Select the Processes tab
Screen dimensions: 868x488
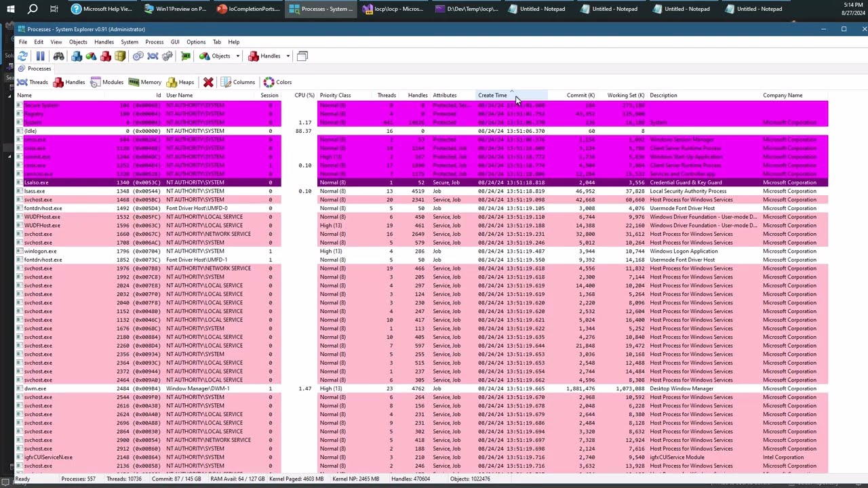click(35, 68)
